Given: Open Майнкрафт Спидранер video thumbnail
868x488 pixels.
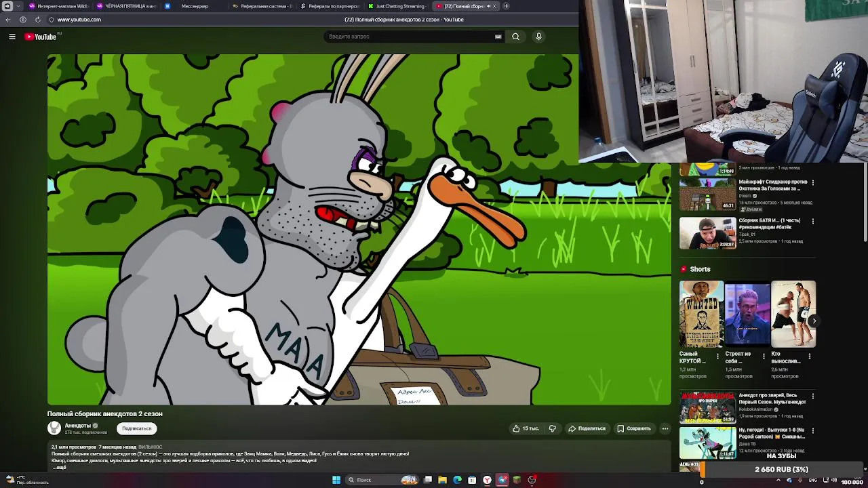Looking at the screenshot, I should (x=707, y=195).
